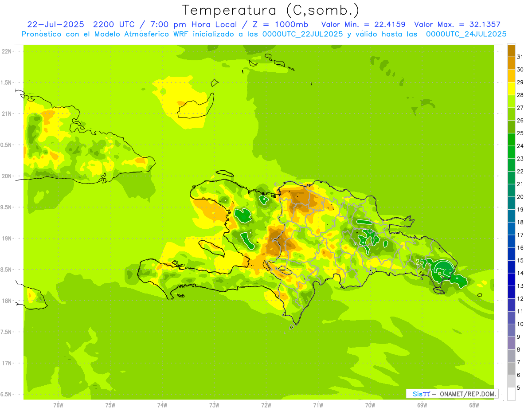Viewport: 532px width, 411px height.
Task: Click the '31' value on the color scale
Action: click(520, 57)
